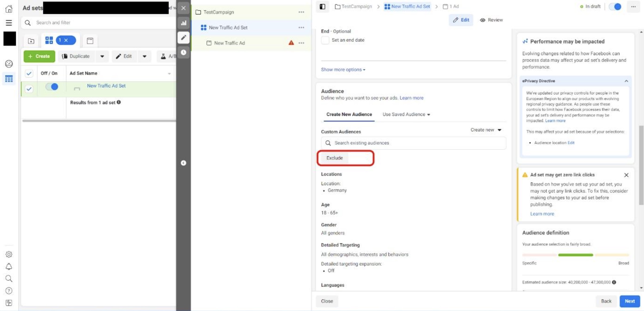This screenshot has width=644, height=311.
Task: Open more options for New Traffic Ad
Action: (x=301, y=43)
